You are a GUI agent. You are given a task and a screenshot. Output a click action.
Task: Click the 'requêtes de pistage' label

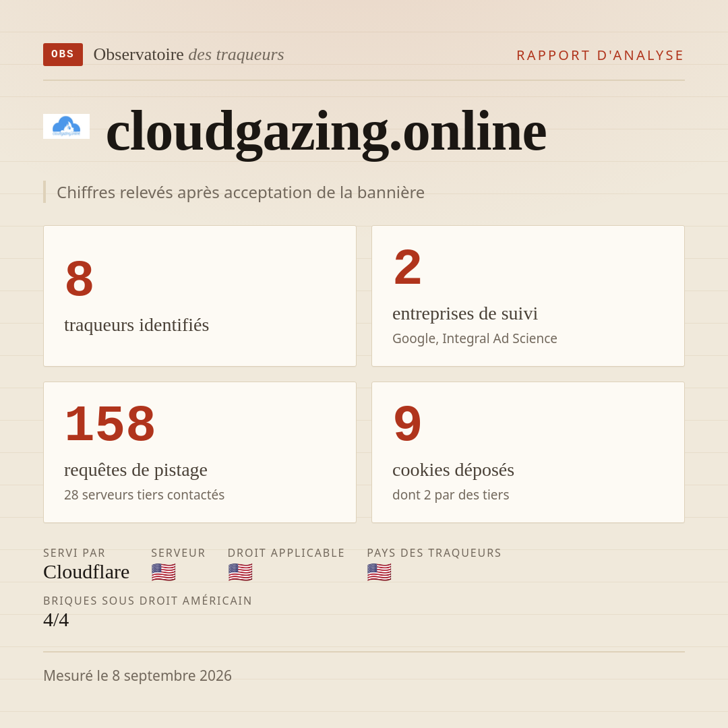coord(135,470)
